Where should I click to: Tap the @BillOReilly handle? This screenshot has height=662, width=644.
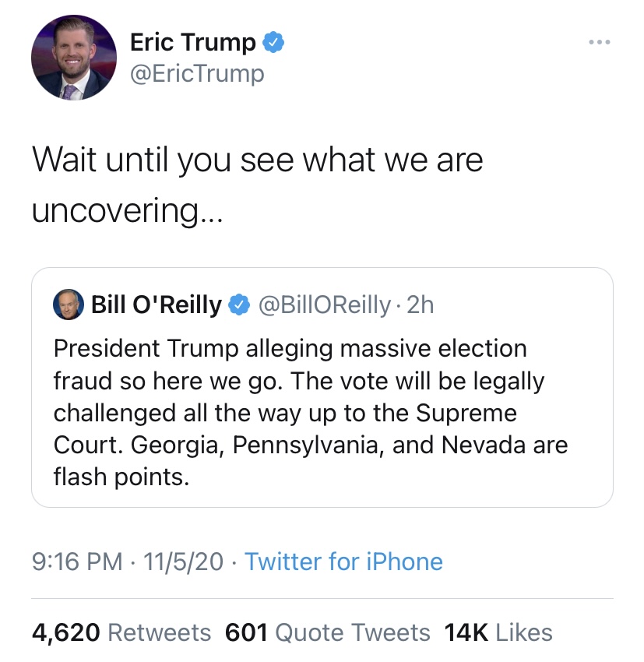click(323, 305)
